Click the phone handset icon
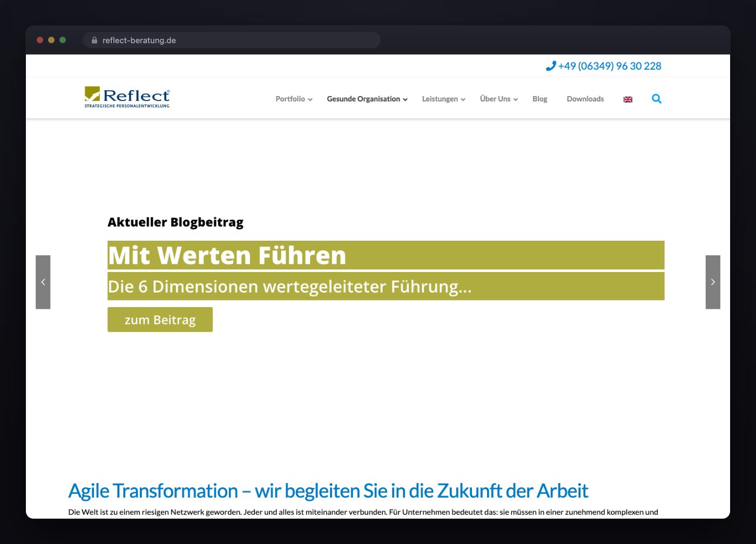 pyautogui.click(x=551, y=66)
